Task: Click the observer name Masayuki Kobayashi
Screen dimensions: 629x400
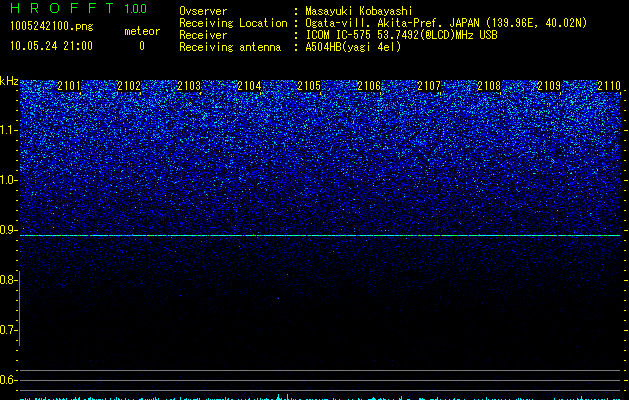Action: pyautogui.click(x=359, y=11)
